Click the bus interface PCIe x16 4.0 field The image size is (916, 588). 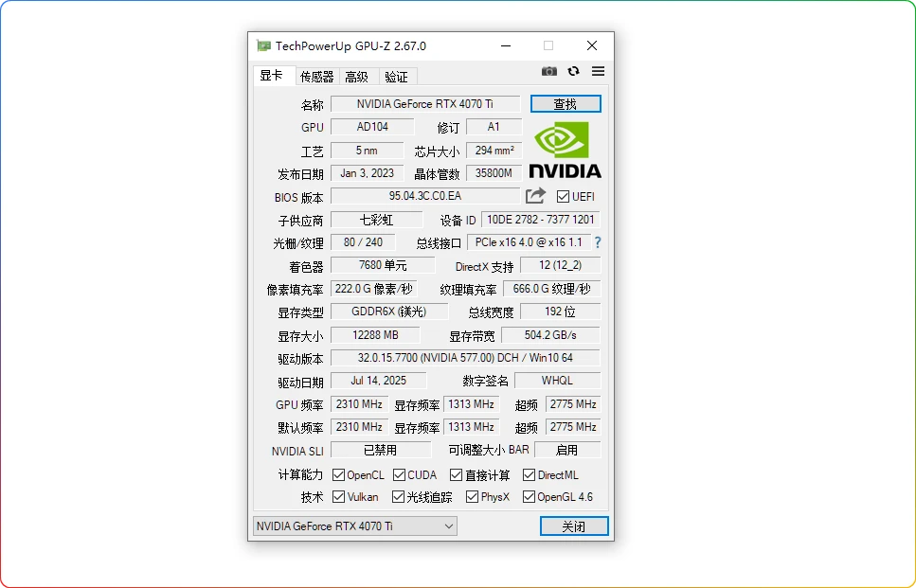529,241
